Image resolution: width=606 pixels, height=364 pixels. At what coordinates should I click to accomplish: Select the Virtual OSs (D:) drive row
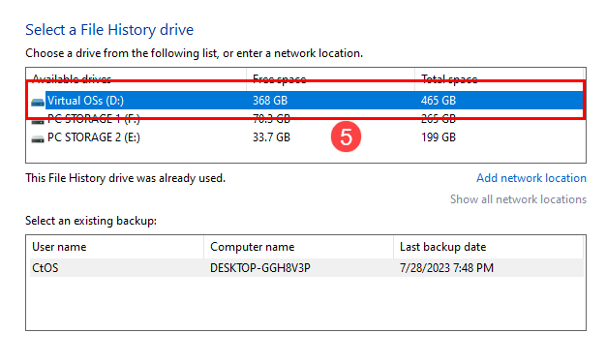(x=307, y=101)
